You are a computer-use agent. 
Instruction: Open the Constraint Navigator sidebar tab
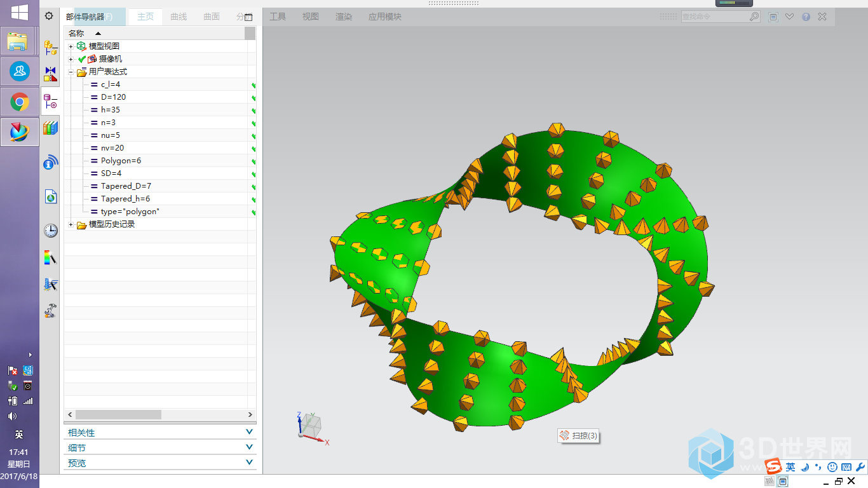(50, 74)
